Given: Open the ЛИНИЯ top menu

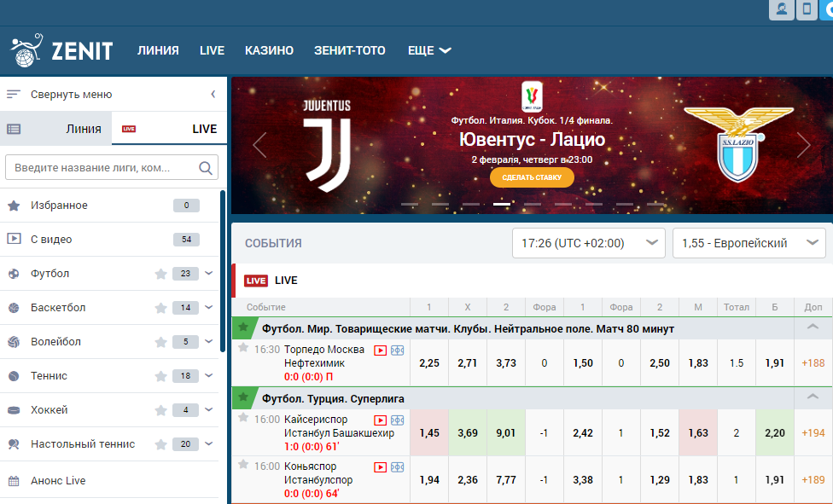Looking at the screenshot, I should (158, 50).
